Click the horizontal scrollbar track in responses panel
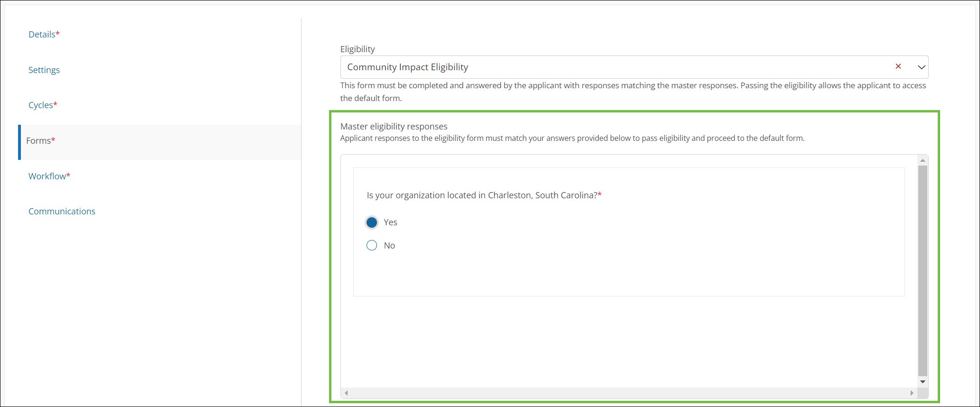 click(x=629, y=393)
